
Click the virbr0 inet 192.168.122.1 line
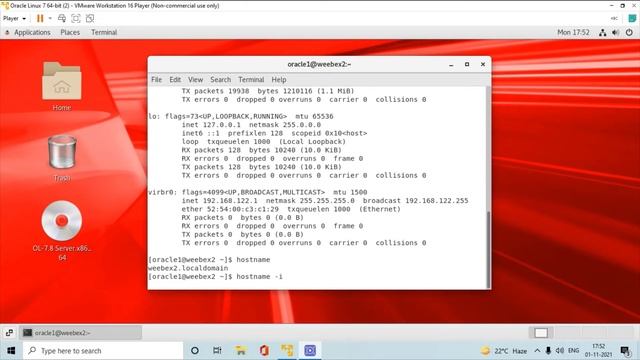click(325, 201)
